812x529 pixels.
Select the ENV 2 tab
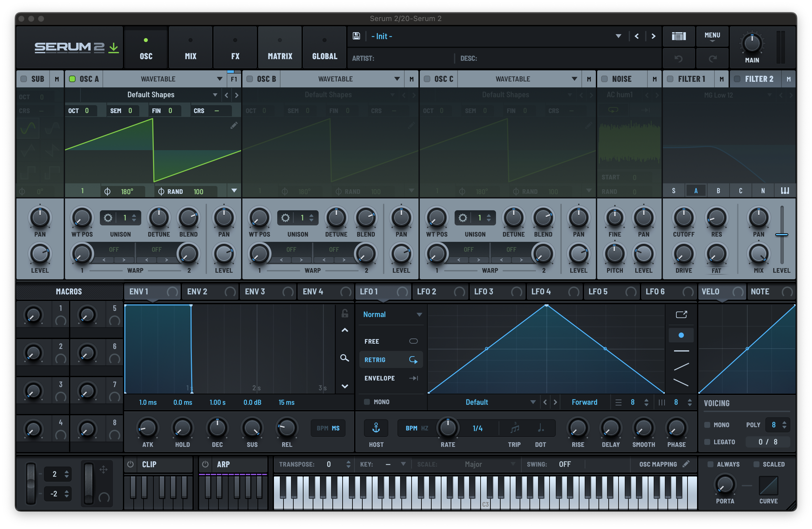point(210,291)
